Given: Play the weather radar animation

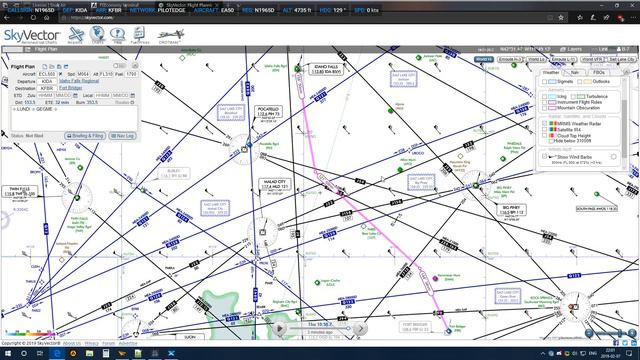Looking at the screenshot, I should (x=280, y=329).
